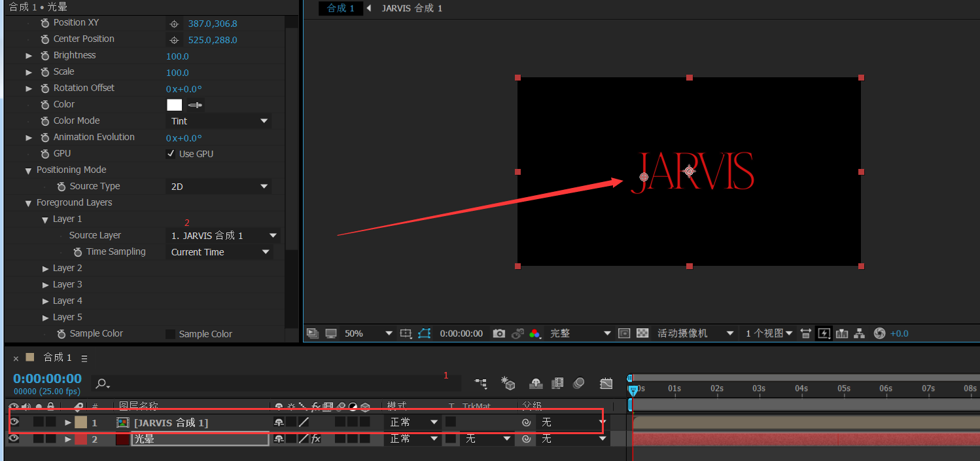The image size is (980, 461).
Task: Open the 合成 1 timeline panel menu
Action: pos(84,358)
